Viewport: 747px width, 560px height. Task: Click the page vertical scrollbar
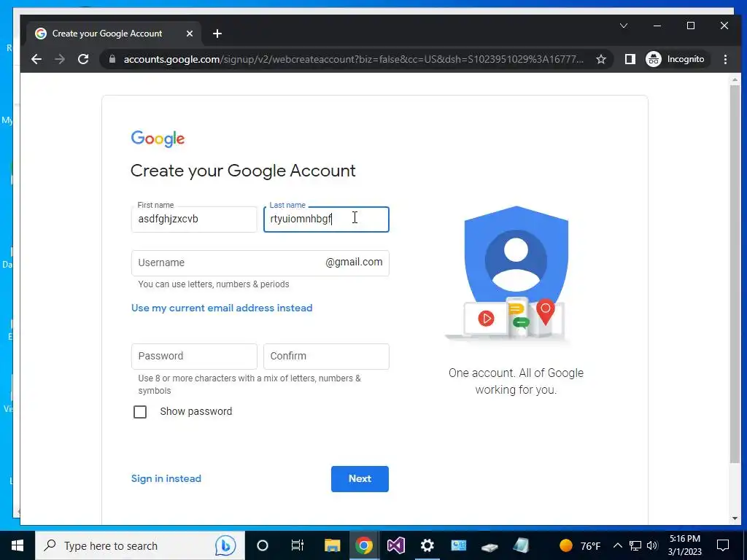(735, 274)
